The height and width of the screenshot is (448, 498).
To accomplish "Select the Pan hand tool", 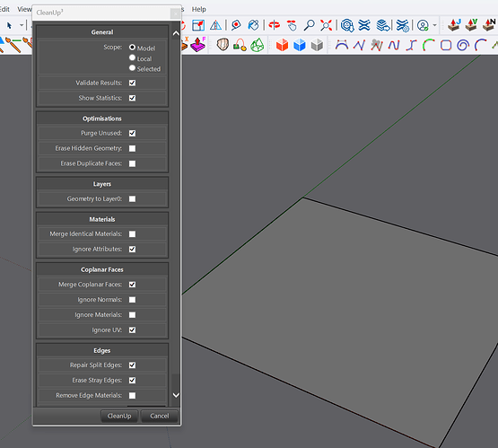I will click(x=292, y=25).
